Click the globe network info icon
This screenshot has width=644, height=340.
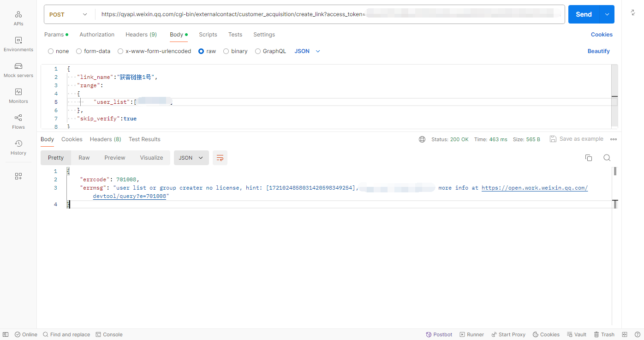[x=422, y=139]
